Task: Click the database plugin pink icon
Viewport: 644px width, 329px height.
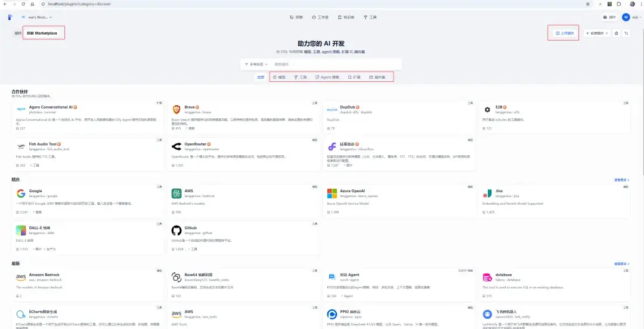Action: (488, 277)
